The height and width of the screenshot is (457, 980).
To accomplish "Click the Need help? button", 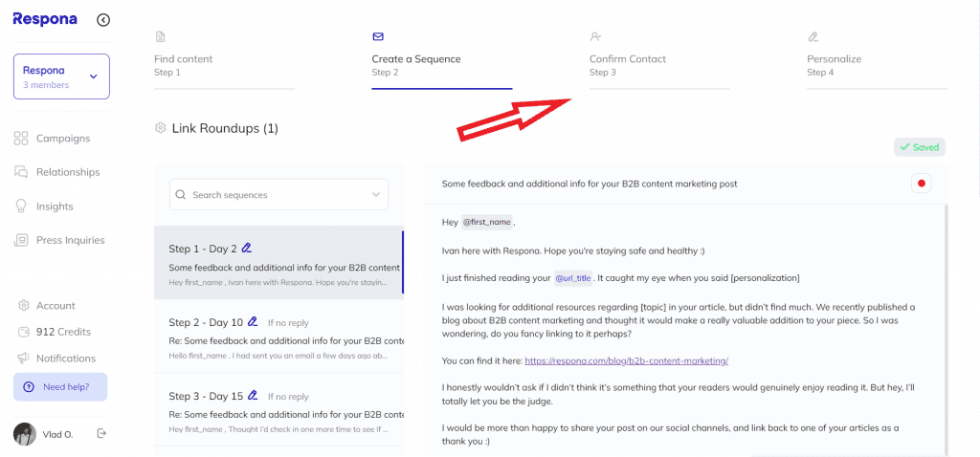I will (x=60, y=387).
